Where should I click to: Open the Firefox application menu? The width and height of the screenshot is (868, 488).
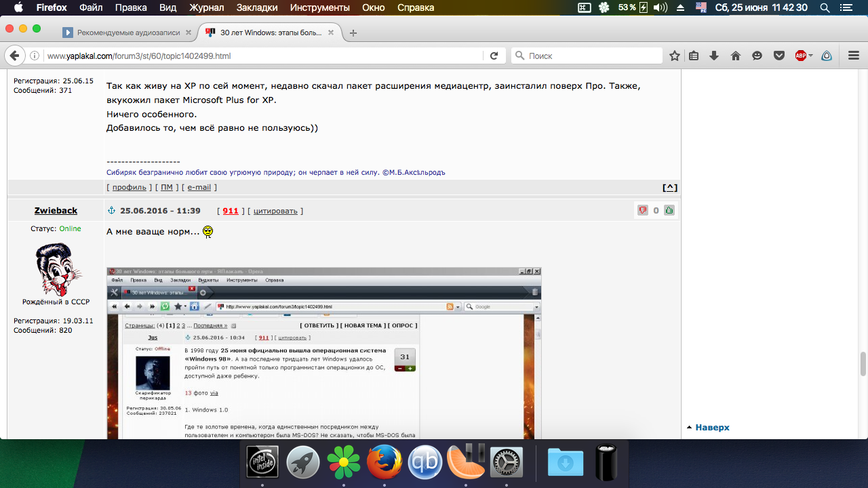click(50, 7)
